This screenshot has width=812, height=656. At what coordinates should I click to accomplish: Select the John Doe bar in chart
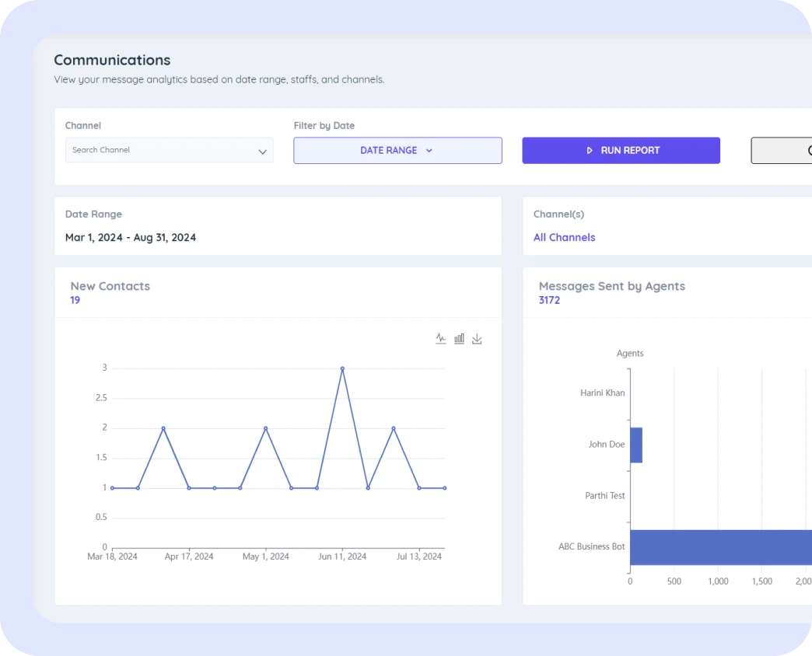click(x=636, y=445)
